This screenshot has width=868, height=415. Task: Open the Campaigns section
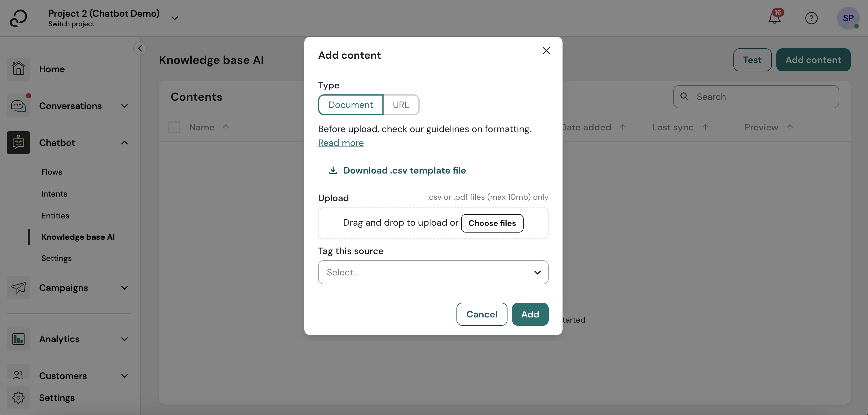click(63, 288)
